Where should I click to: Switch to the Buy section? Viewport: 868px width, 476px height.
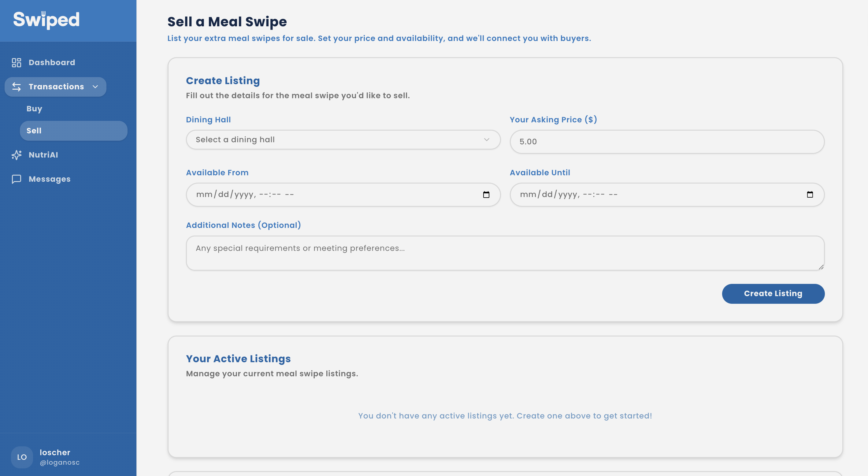34,108
